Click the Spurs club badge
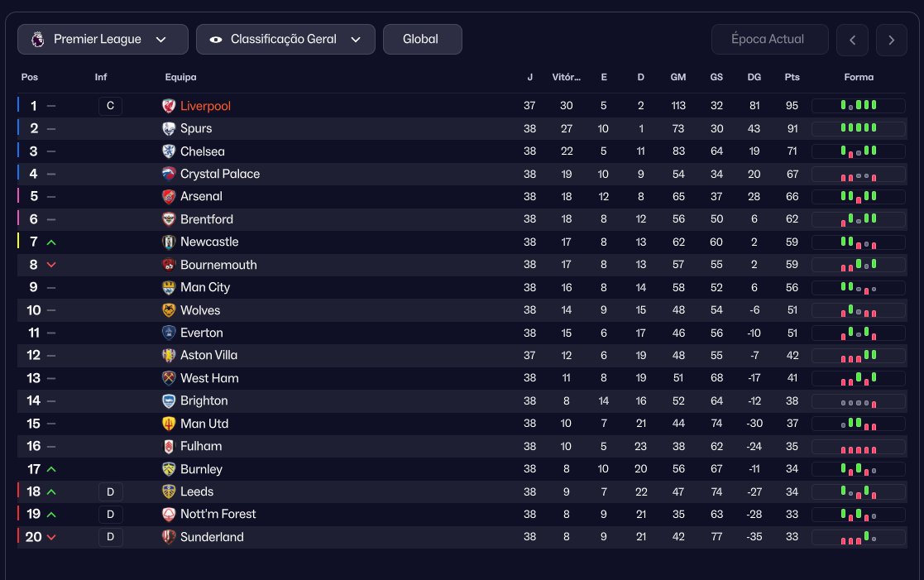 [x=169, y=128]
